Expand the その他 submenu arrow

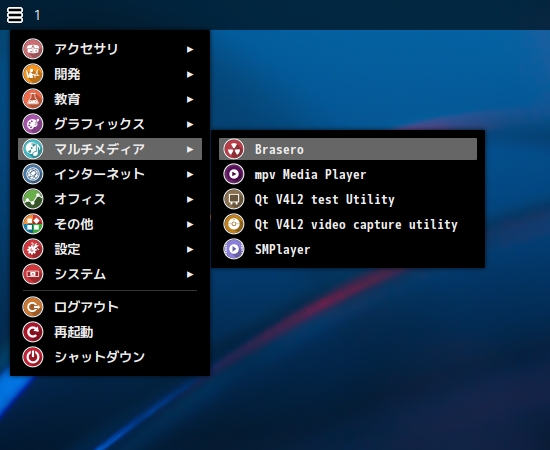pyautogui.click(x=190, y=224)
